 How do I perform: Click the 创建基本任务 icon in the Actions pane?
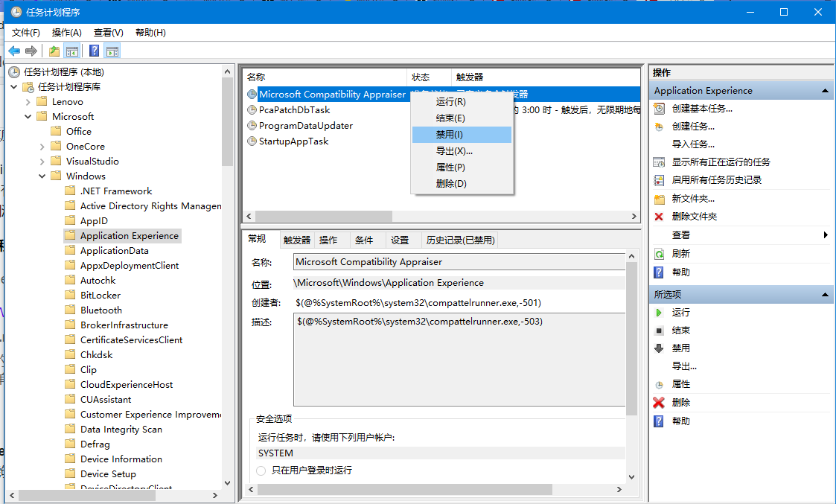pos(659,109)
